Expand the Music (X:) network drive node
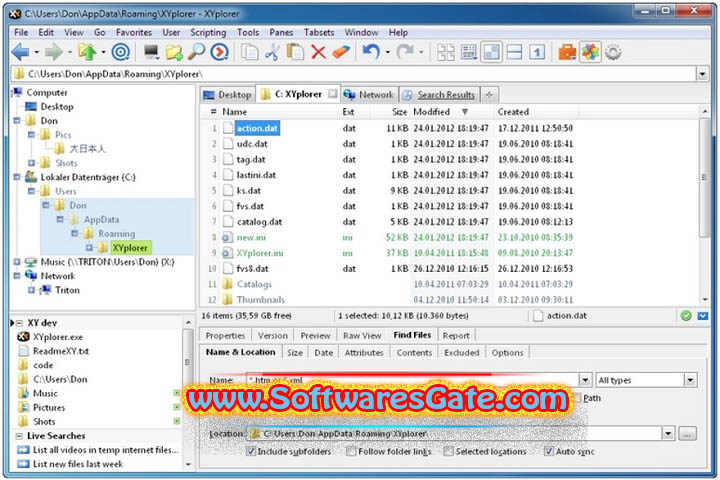Image resolution: width=720 pixels, height=480 pixels. click(x=17, y=262)
